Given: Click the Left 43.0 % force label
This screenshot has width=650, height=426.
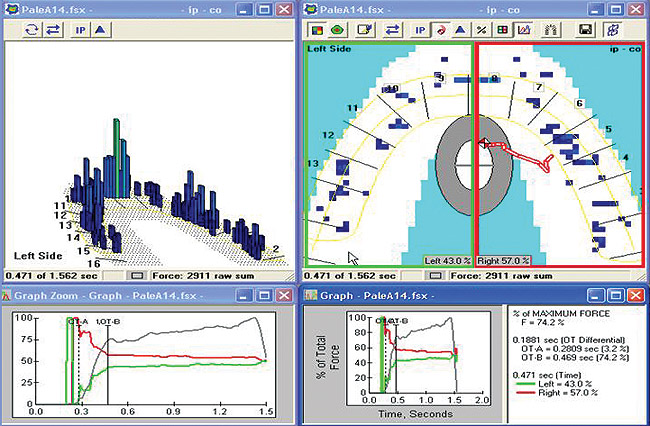Looking at the screenshot, I should (447, 260).
